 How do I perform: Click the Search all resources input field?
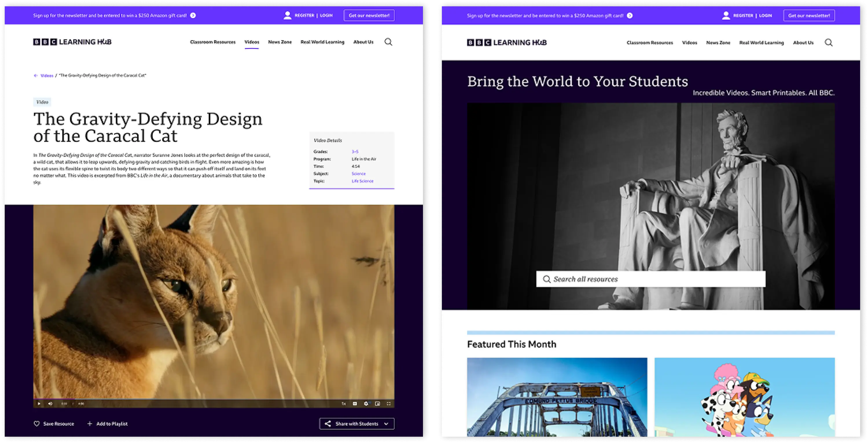pos(650,279)
